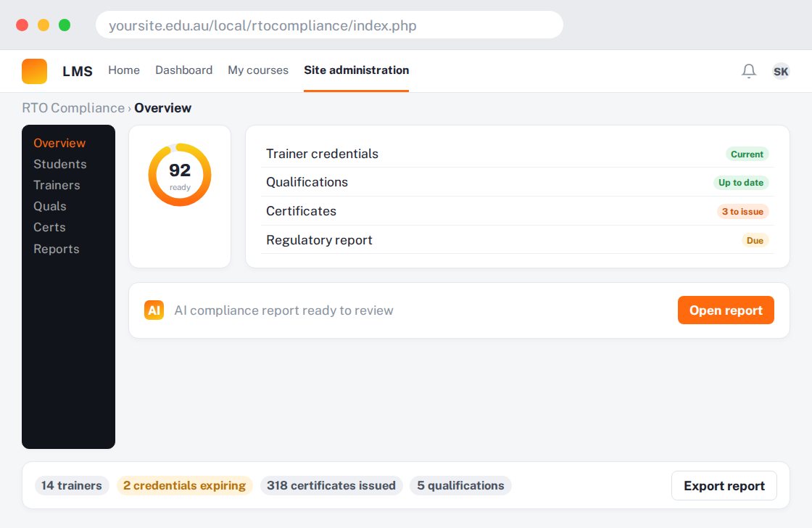Viewport: 812px width, 528px height.
Task: Open the Certificates row
Action: (518, 211)
